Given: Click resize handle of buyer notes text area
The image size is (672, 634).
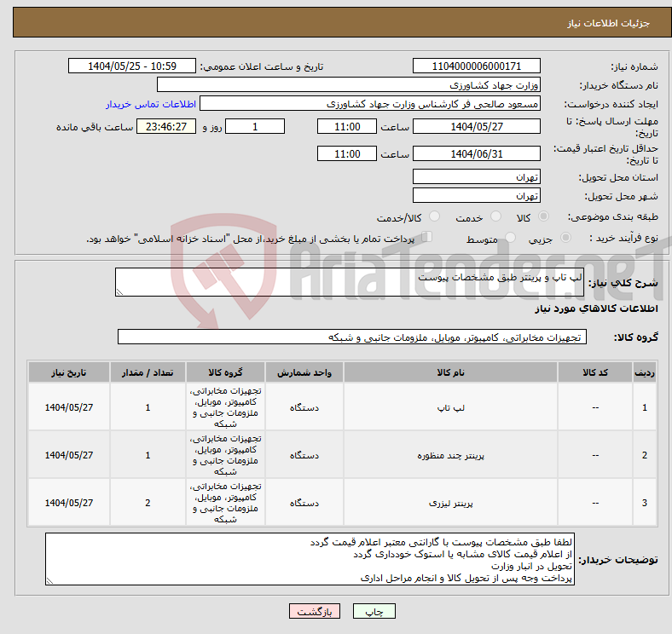Looking at the screenshot, I should click(49, 581).
